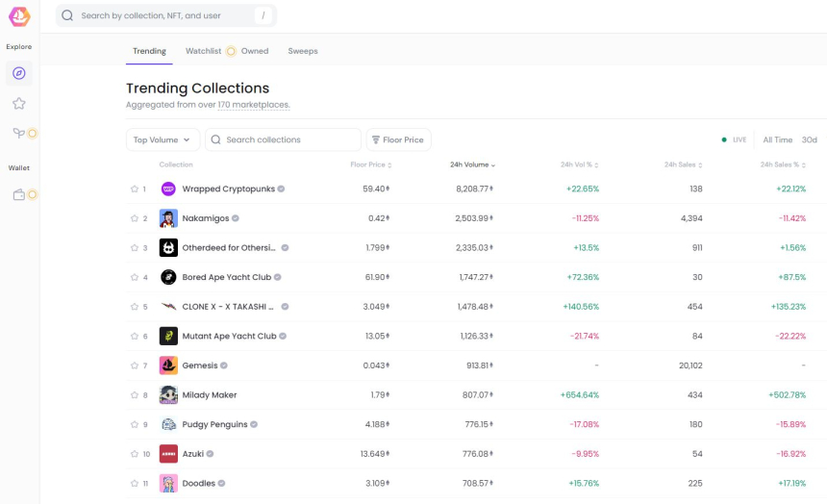Toggle watchlist star for Doodles
This screenshot has width=827, height=504.
[x=135, y=484]
